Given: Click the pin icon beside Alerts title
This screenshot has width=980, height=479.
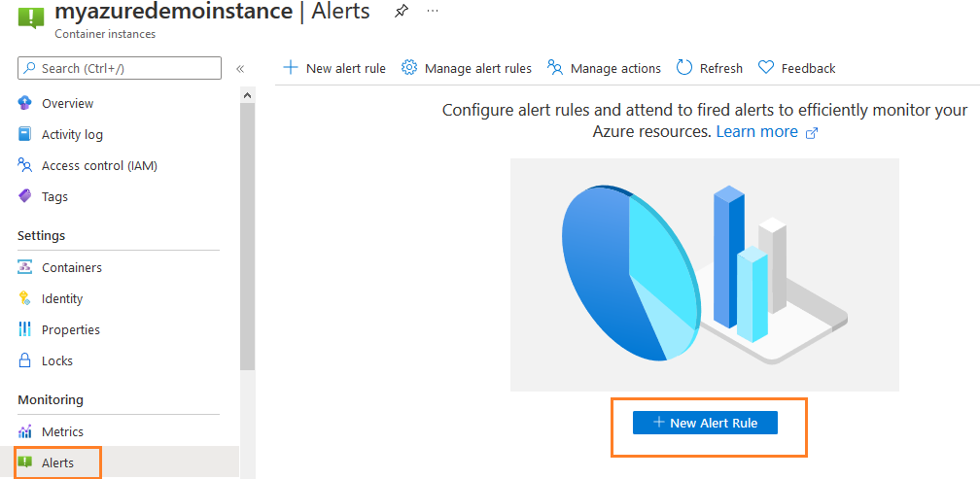Looking at the screenshot, I should coord(402,12).
